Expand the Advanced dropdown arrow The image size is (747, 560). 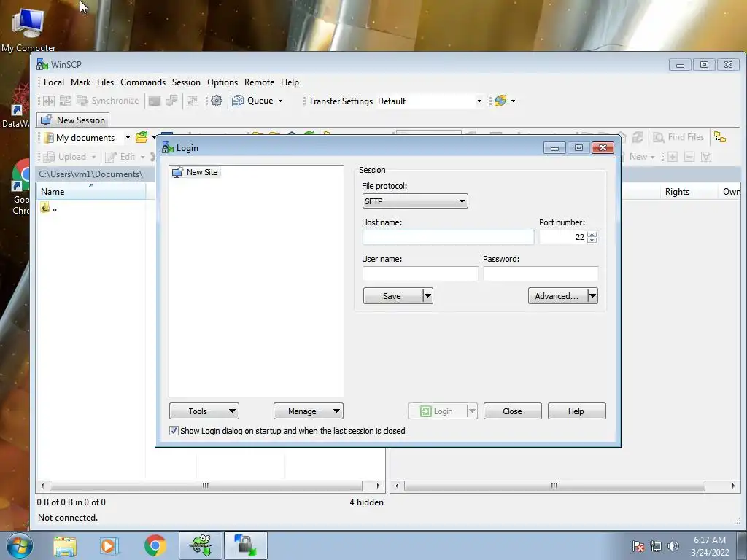point(592,296)
